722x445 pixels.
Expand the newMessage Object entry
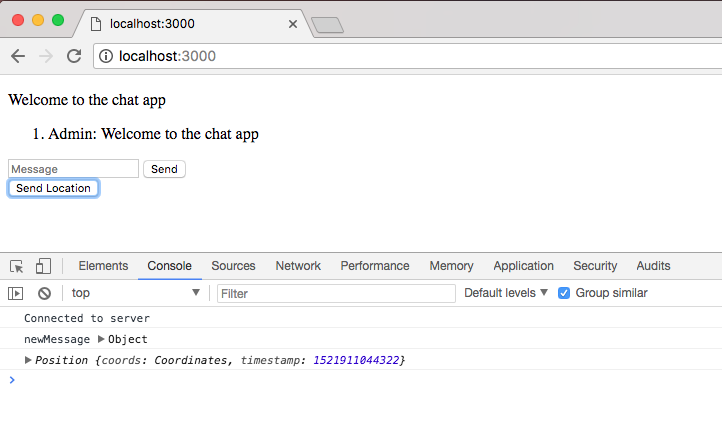click(x=101, y=340)
